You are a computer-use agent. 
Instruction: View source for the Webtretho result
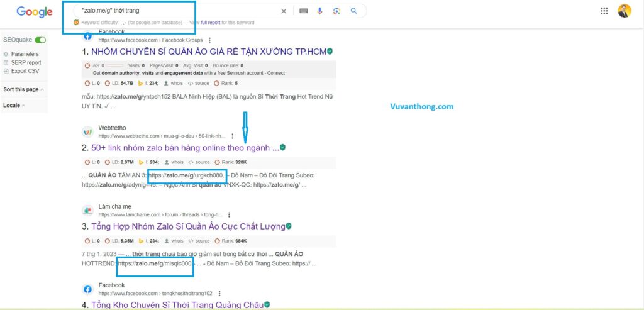pos(199,162)
